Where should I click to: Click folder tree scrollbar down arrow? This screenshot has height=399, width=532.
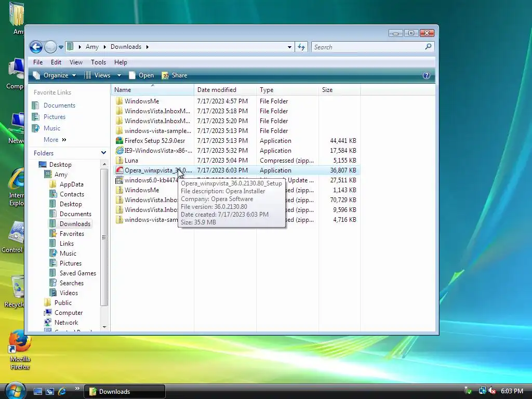pos(104,327)
